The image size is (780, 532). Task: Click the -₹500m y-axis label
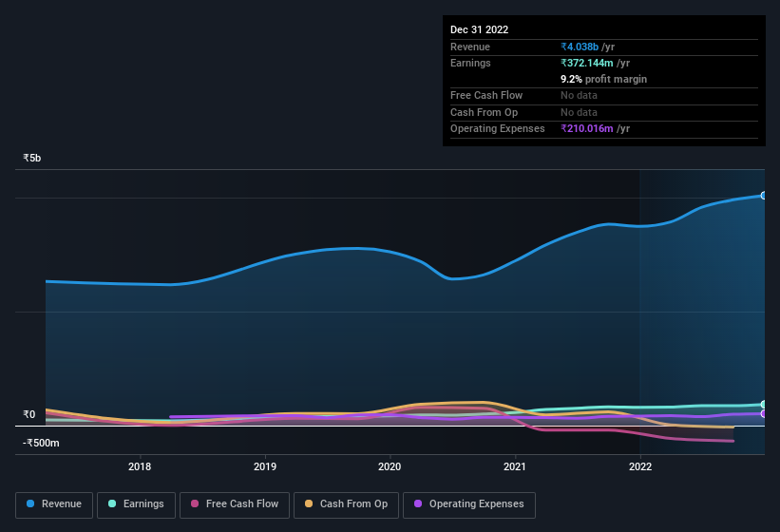[x=41, y=443]
